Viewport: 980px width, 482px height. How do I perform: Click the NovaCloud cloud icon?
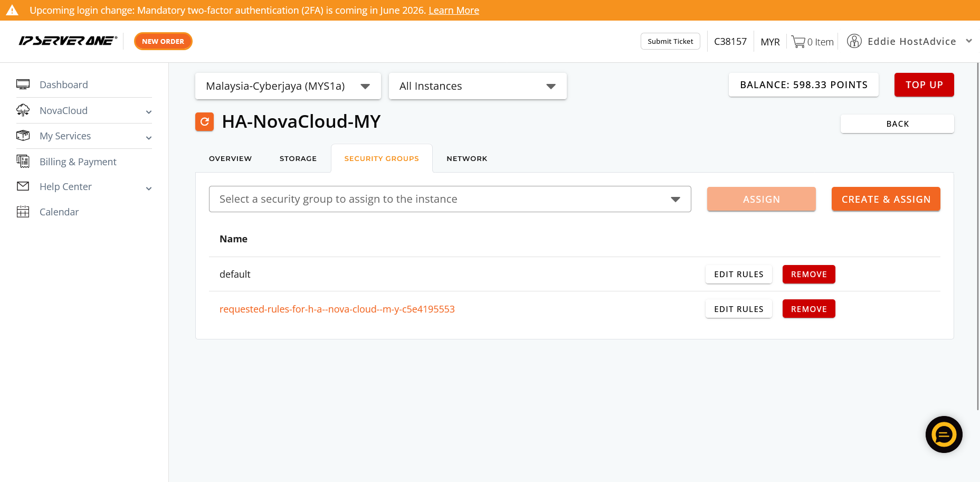coord(23,110)
